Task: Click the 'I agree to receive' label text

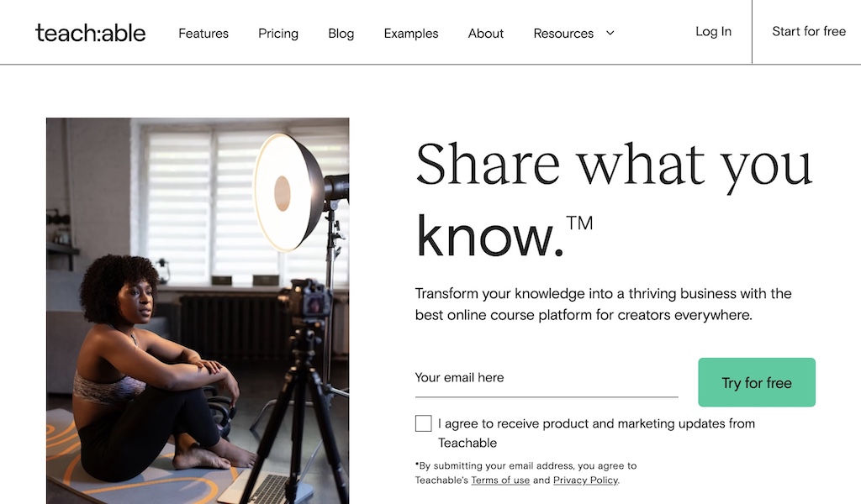Action: 596,433
